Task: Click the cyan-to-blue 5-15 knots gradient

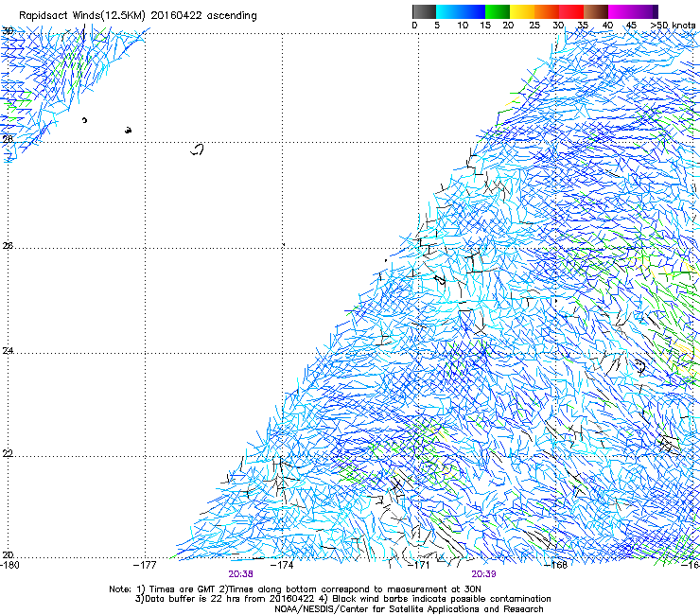Action: tap(461, 11)
